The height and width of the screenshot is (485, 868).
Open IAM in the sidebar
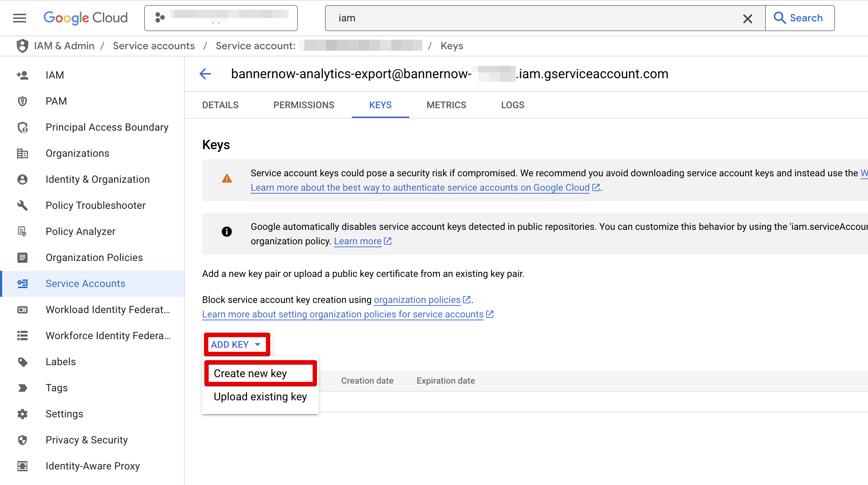[55, 75]
